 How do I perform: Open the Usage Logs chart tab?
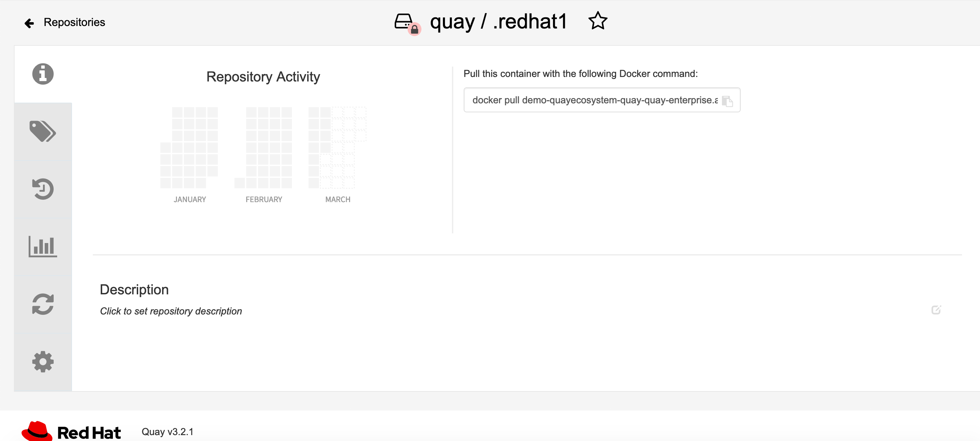coord(43,247)
